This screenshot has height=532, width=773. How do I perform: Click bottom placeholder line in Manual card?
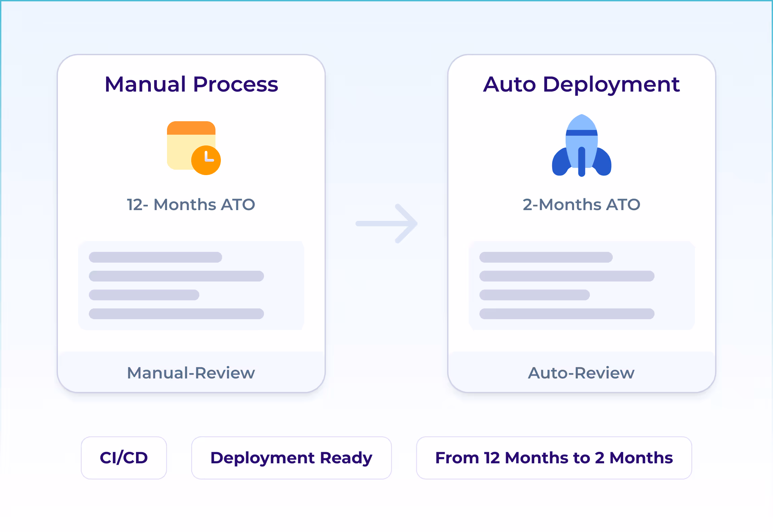click(176, 314)
